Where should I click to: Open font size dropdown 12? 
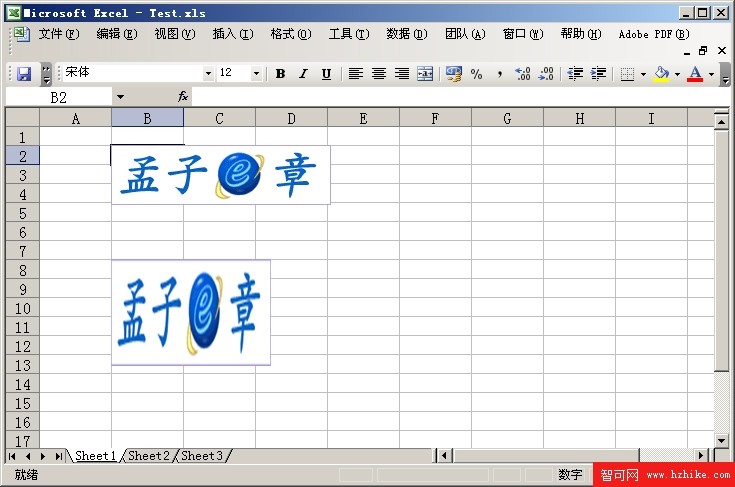256,73
